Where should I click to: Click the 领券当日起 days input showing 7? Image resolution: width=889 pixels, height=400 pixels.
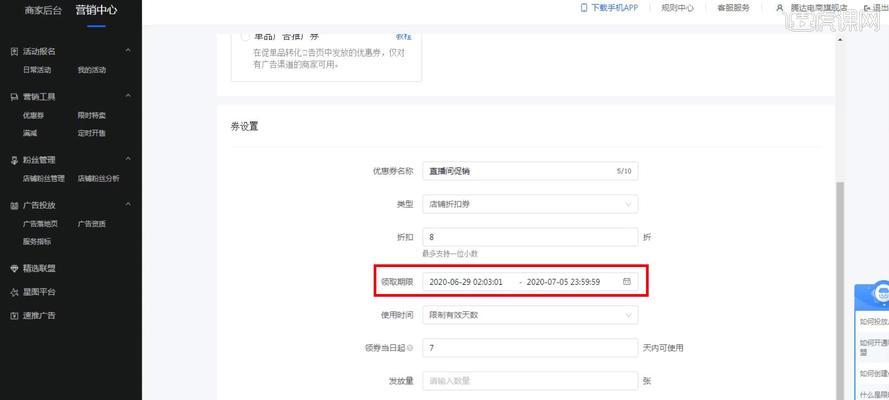[x=530, y=348]
